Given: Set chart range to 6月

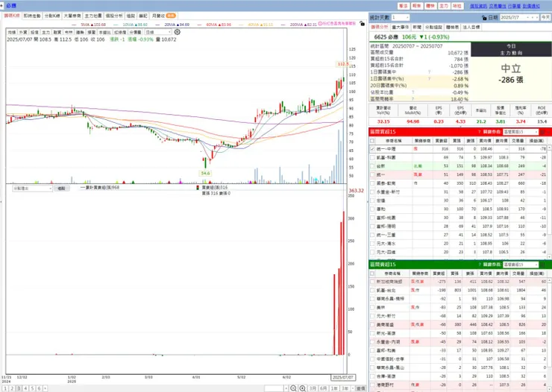Looking at the screenshot, I should [x=323, y=388].
